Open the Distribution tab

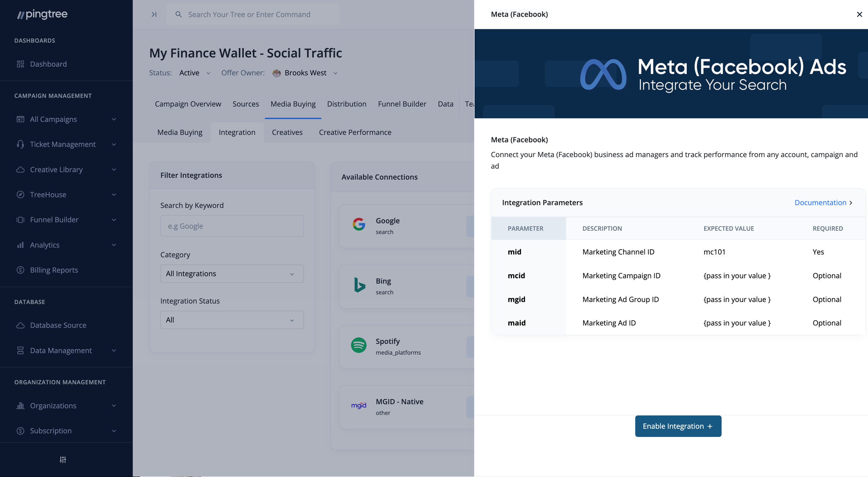tap(347, 104)
